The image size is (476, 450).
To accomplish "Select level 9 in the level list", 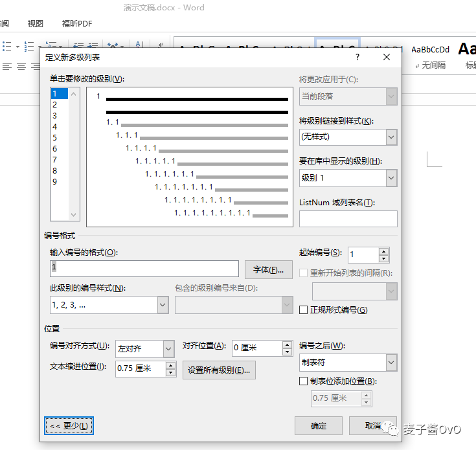I will [59, 182].
